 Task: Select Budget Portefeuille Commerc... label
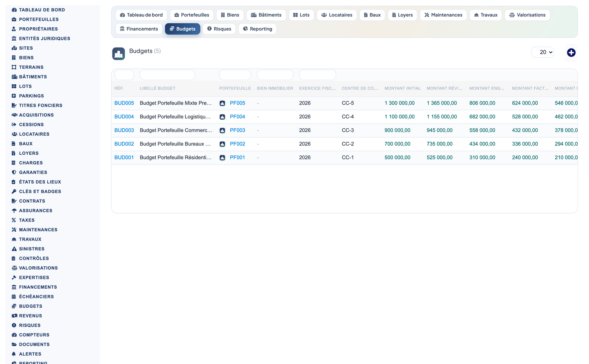pyautogui.click(x=176, y=130)
